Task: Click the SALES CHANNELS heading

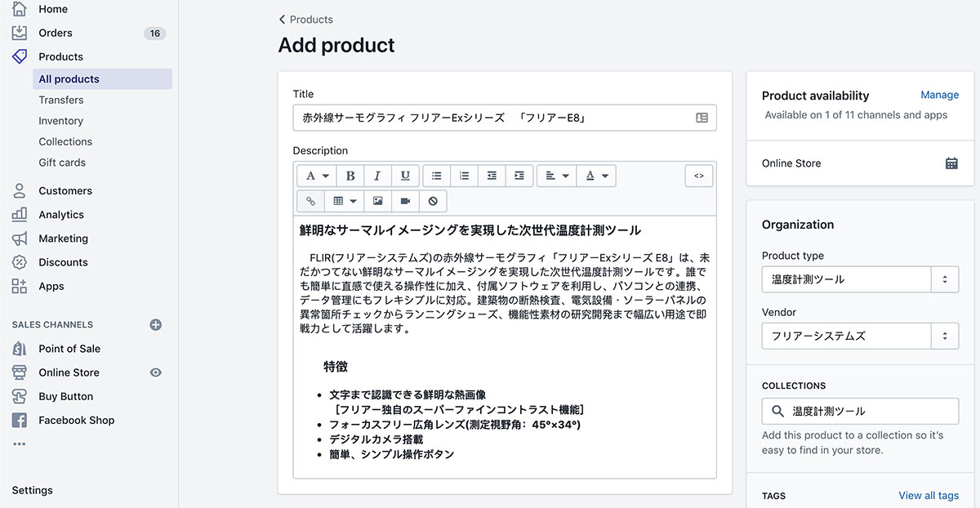Action: pos(52,324)
